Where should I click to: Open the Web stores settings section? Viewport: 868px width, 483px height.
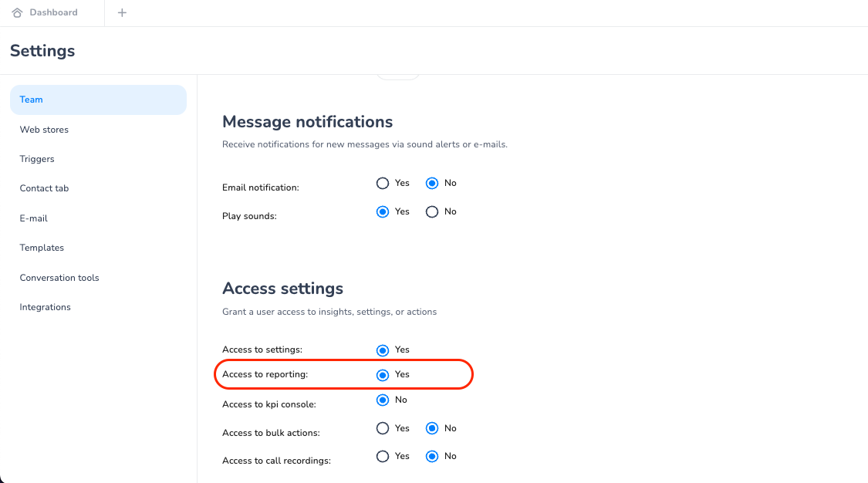44,130
